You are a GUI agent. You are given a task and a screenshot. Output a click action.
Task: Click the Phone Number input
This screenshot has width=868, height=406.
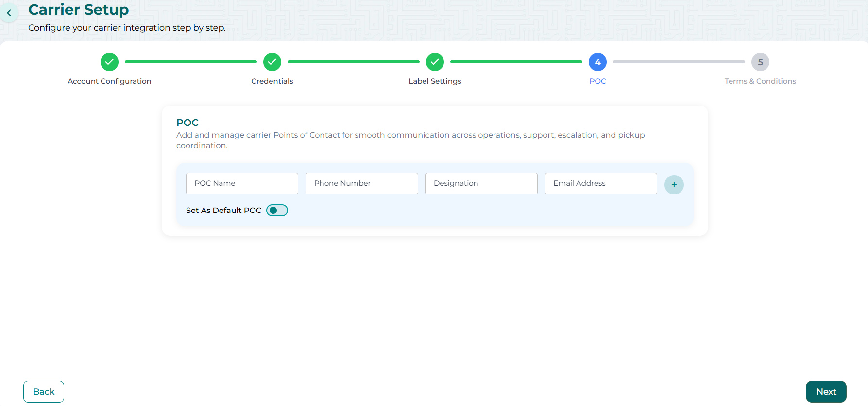361,183
